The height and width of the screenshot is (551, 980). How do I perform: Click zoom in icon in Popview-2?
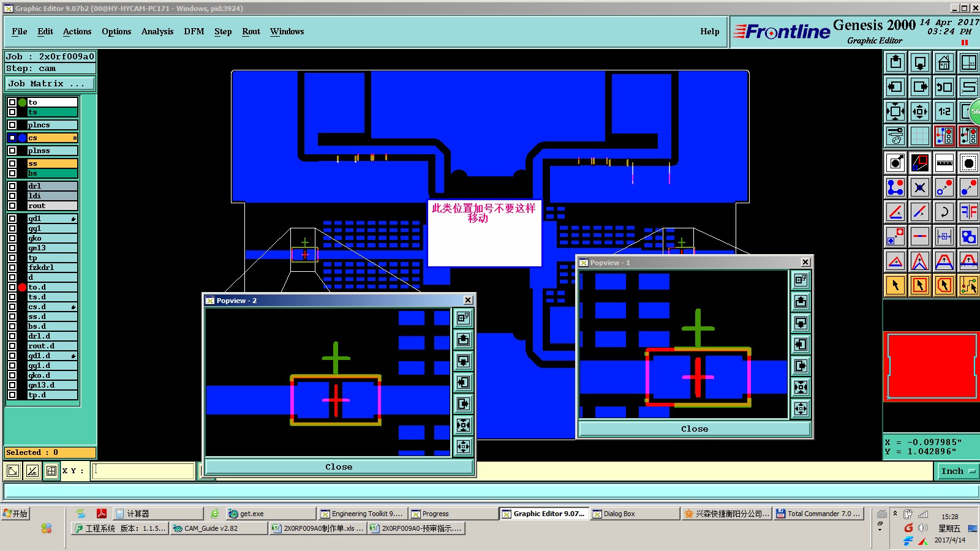point(464,425)
